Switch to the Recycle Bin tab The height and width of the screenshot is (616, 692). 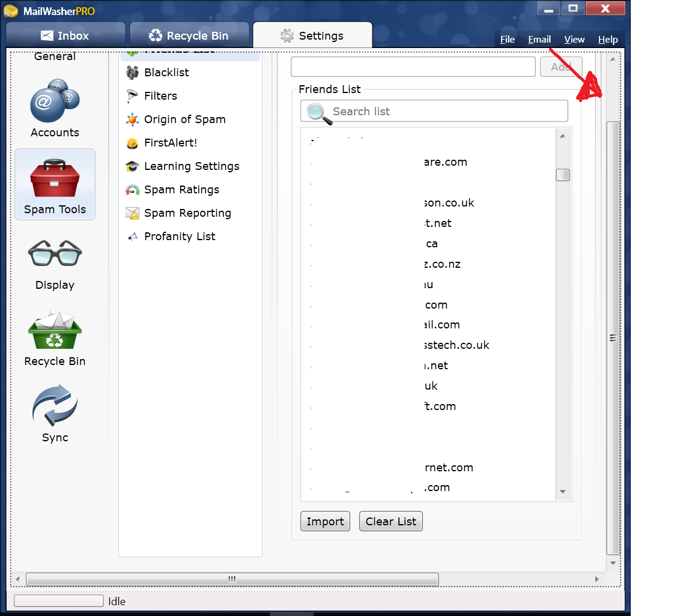coord(190,35)
